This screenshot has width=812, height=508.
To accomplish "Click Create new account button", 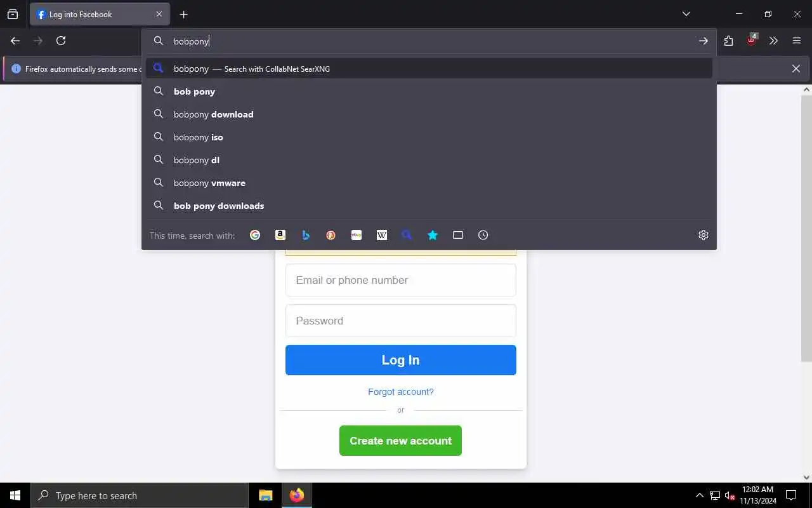I will (400, 441).
